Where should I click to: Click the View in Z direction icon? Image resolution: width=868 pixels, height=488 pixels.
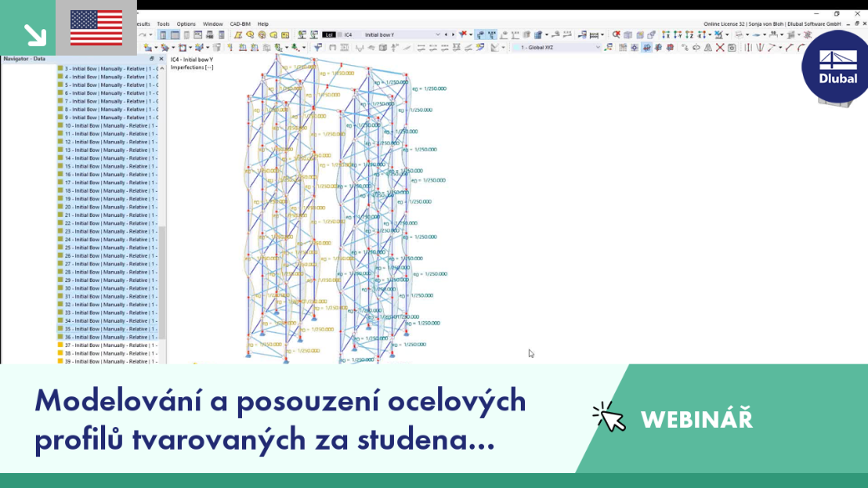(x=689, y=34)
